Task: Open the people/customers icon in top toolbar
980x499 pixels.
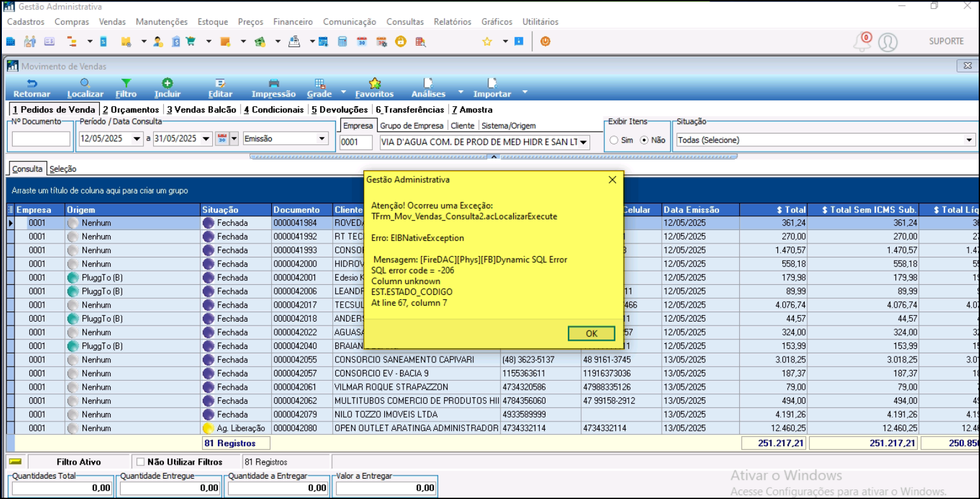Action: point(30,41)
